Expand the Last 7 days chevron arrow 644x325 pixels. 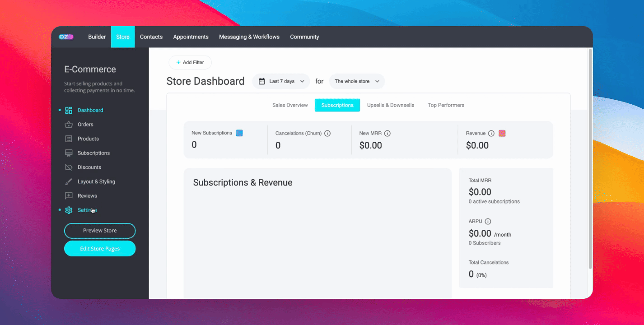tap(302, 81)
